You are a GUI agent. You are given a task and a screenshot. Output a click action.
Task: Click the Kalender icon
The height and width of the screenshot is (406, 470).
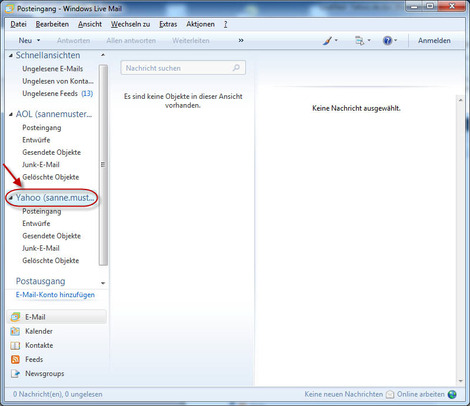pyautogui.click(x=15, y=331)
